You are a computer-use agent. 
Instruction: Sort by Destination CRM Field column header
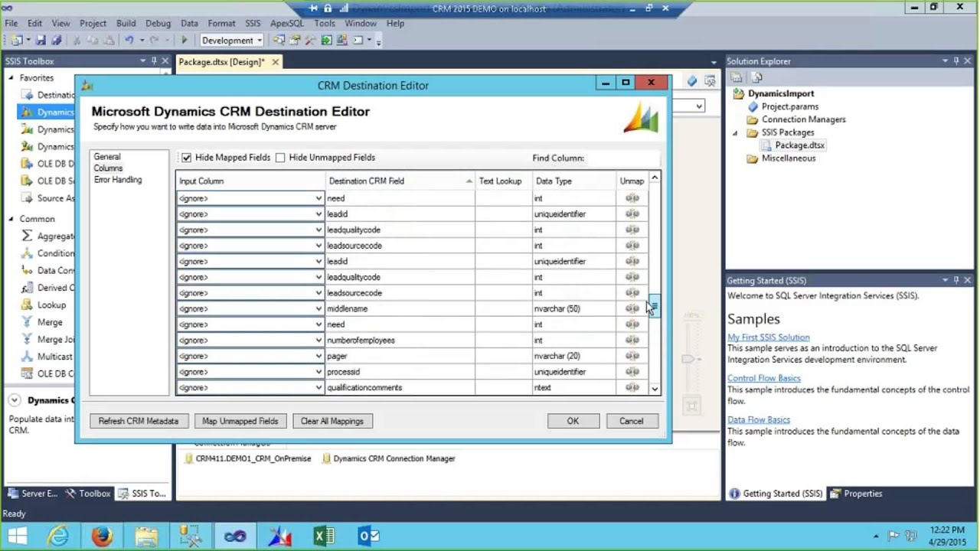[x=400, y=181]
